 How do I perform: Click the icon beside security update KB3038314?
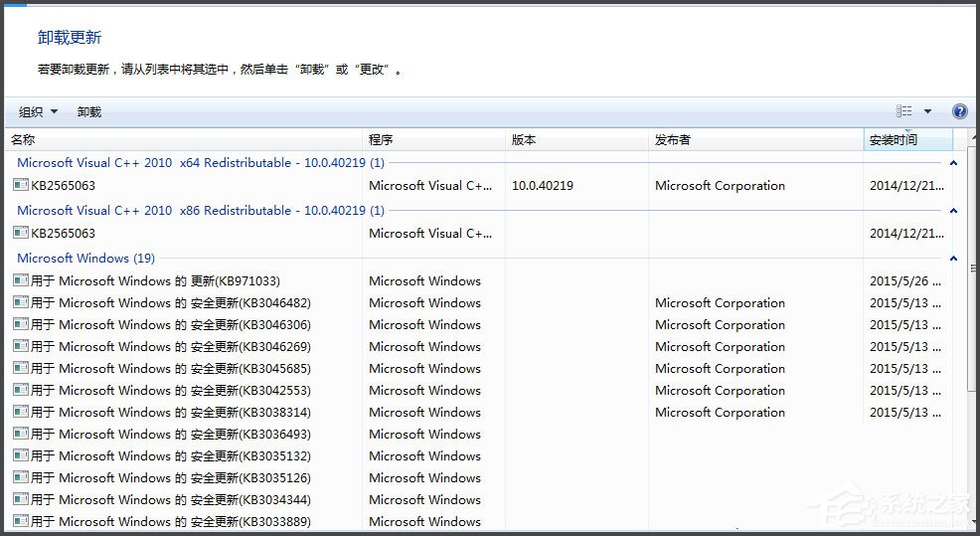click(x=21, y=412)
